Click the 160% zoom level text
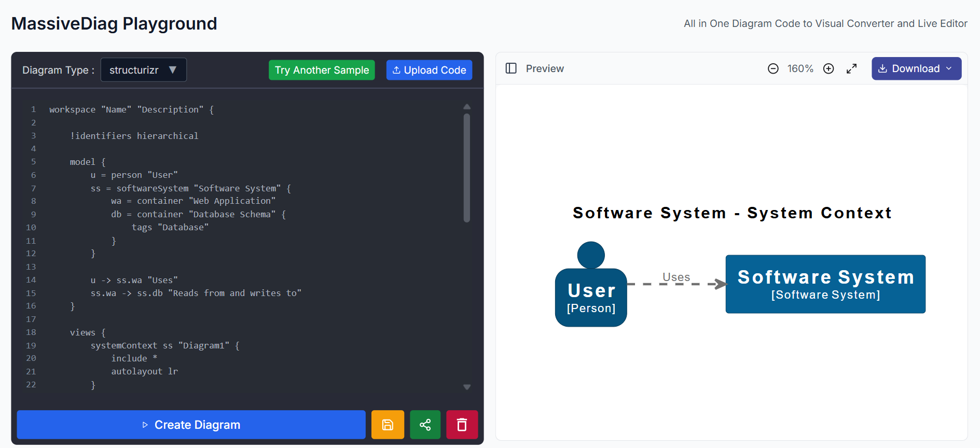Viewport: 980px width, 448px height. (800, 68)
